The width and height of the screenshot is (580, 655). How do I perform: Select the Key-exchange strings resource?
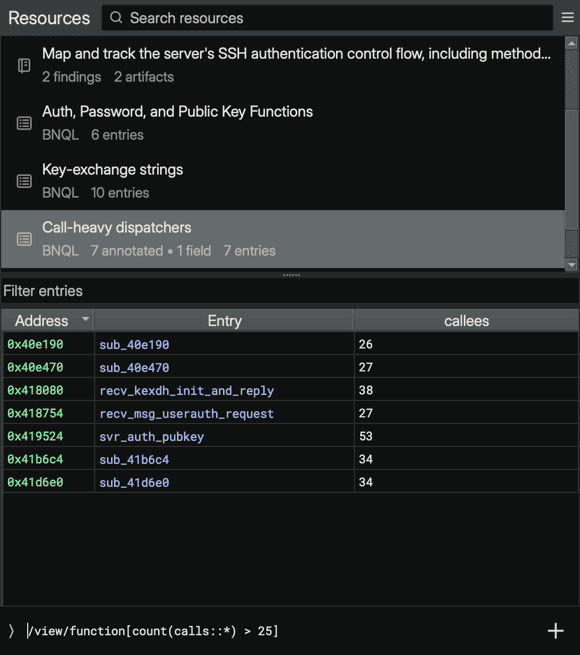click(x=283, y=181)
